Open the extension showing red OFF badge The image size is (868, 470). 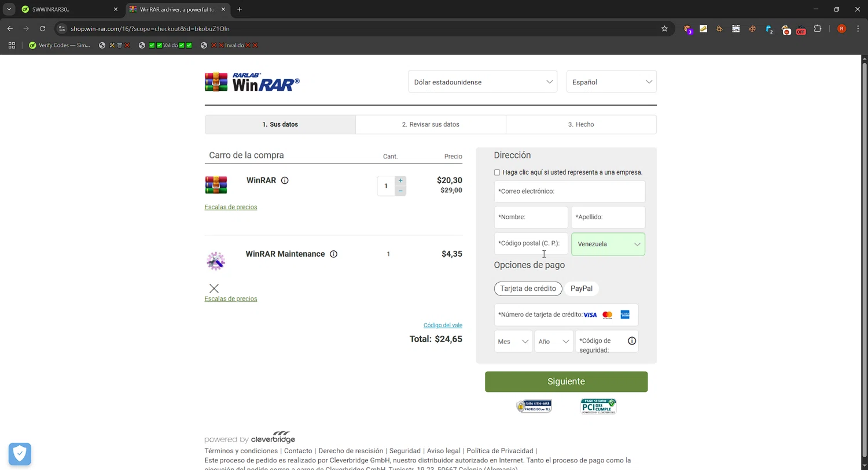801,29
